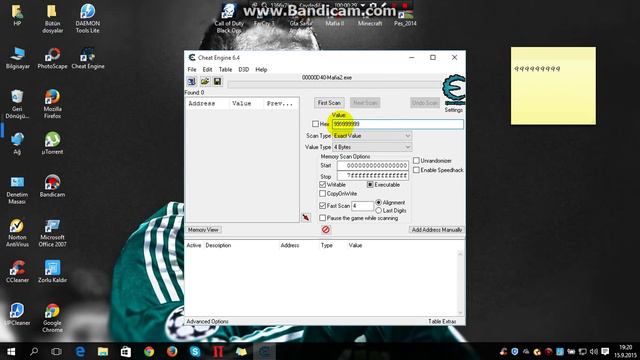Screen dimensions: 640x360
Task: Enable the Unrandomizer checkbox
Action: pos(416,160)
